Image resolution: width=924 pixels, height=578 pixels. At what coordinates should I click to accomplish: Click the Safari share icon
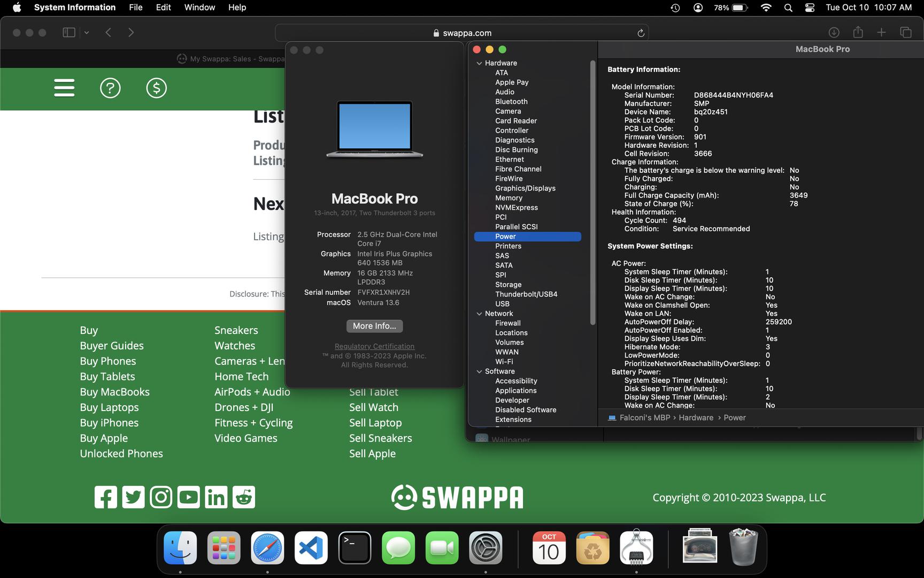pyautogui.click(x=858, y=32)
